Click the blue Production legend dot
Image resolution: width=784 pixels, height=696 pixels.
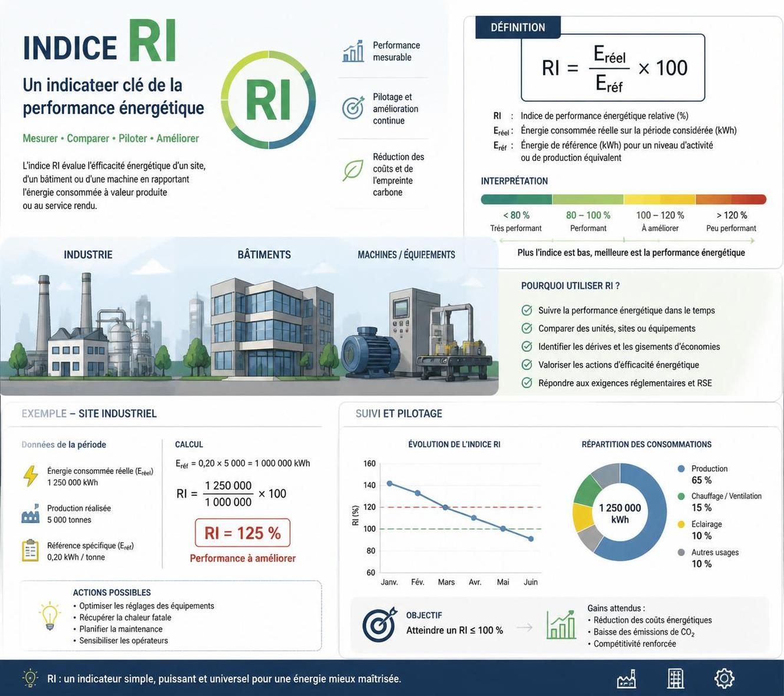(682, 469)
